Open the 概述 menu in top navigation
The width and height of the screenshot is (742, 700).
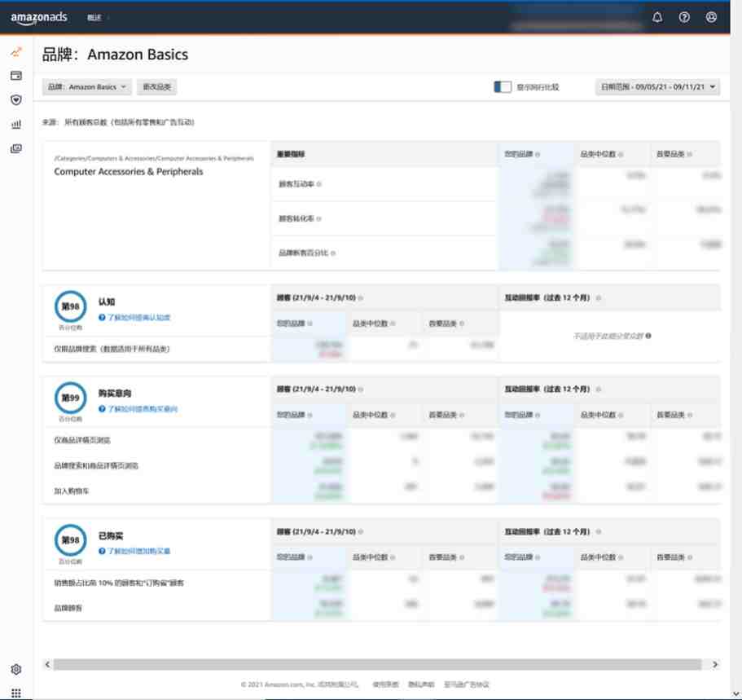[98, 18]
